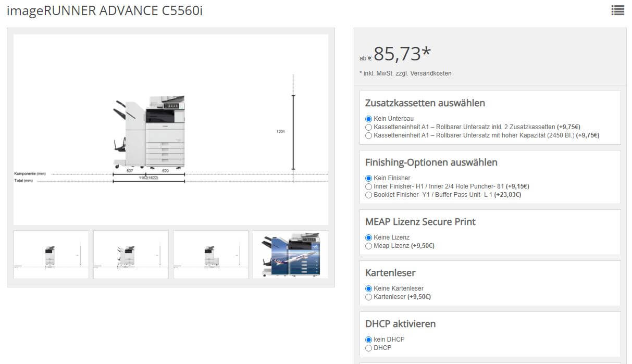
Task: Open the list view menu icon
Action: [617, 10]
